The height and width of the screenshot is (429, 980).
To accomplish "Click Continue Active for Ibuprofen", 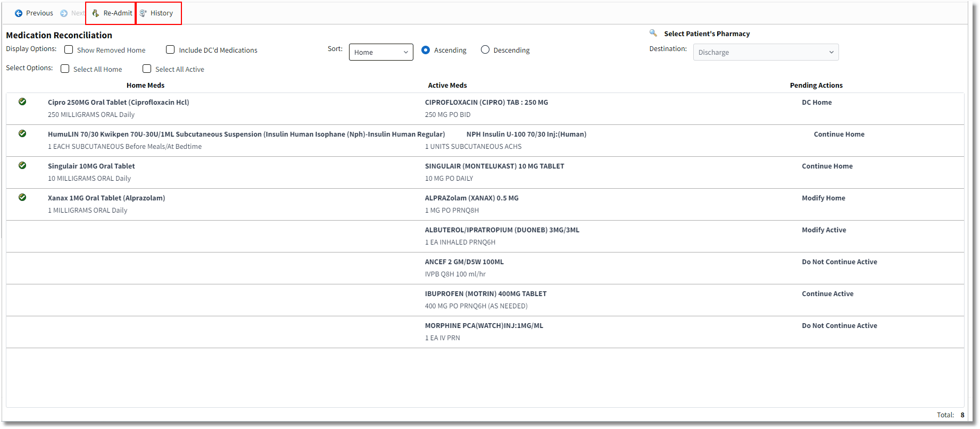I will (x=828, y=294).
